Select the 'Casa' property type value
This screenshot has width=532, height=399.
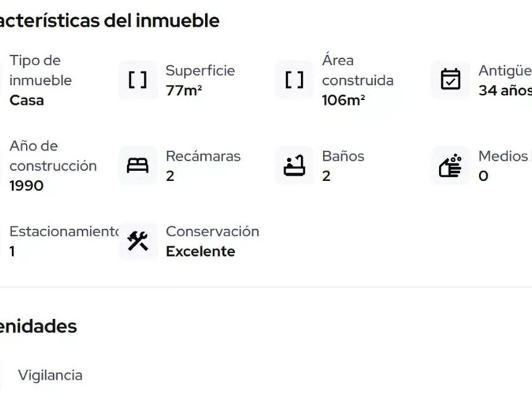coord(27,100)
